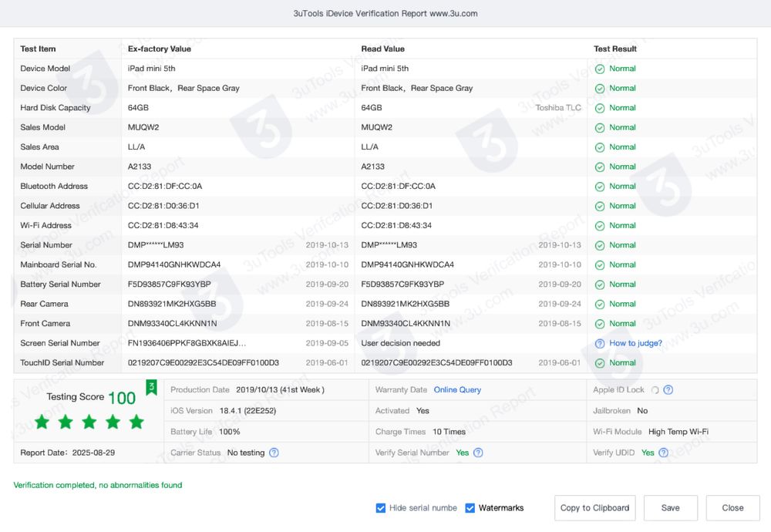Open the How to judge link
This screenshot has width=771, height=532.
pyautogui.click(x=635, y=343)
